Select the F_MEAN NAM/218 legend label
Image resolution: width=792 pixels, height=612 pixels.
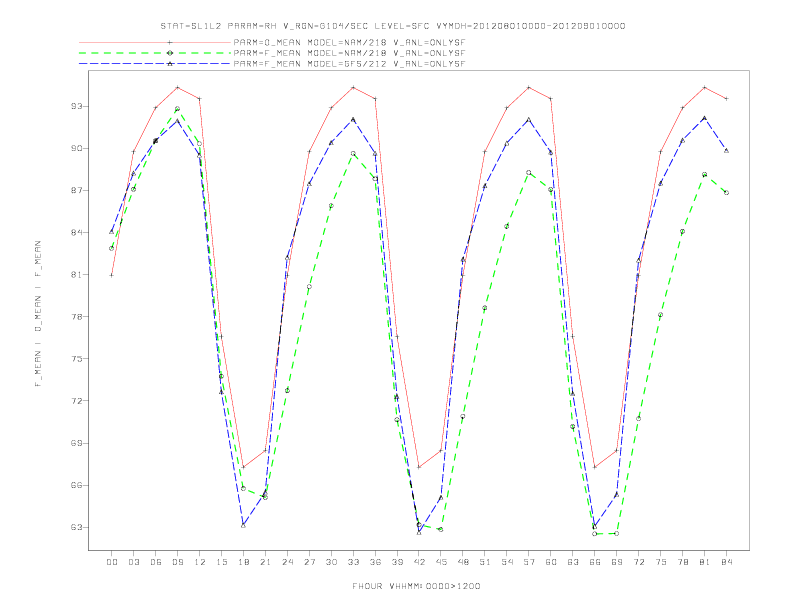pos(349,53)
